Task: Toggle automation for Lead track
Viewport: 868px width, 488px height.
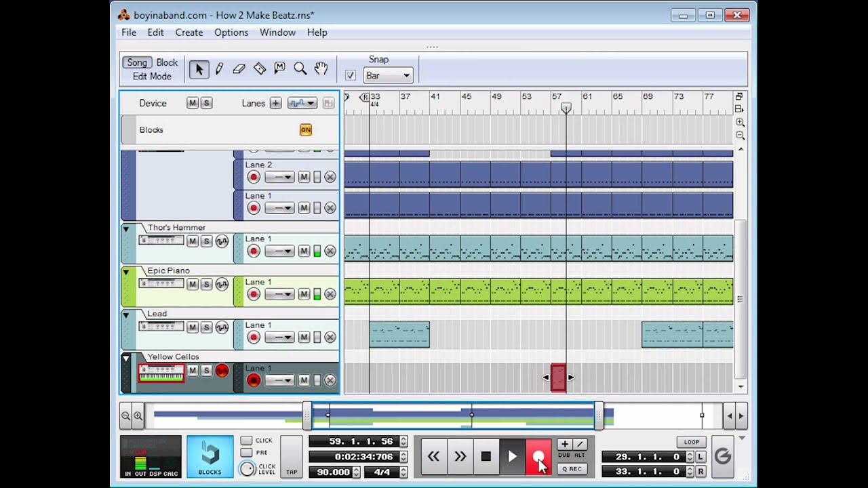Action: [x=222, y=327]
